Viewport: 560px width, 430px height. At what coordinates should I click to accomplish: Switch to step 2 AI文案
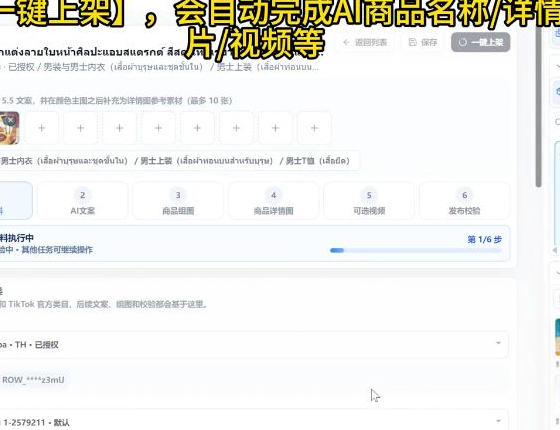(82, 201)
